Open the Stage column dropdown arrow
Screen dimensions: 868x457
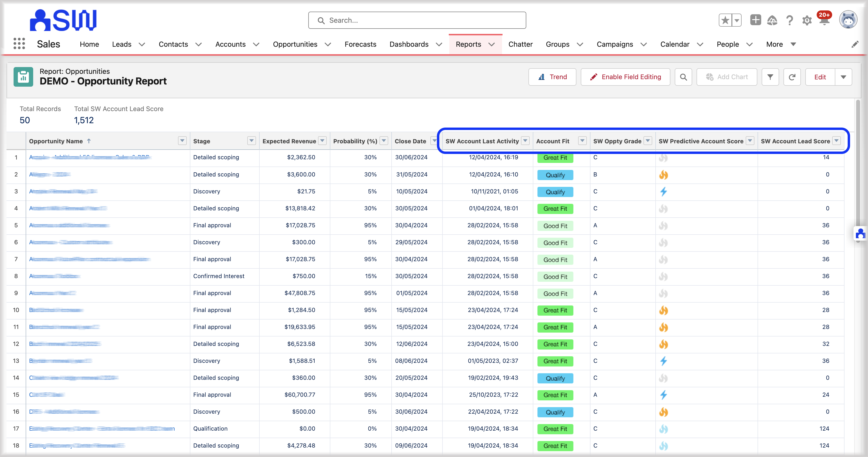point(251,141)
